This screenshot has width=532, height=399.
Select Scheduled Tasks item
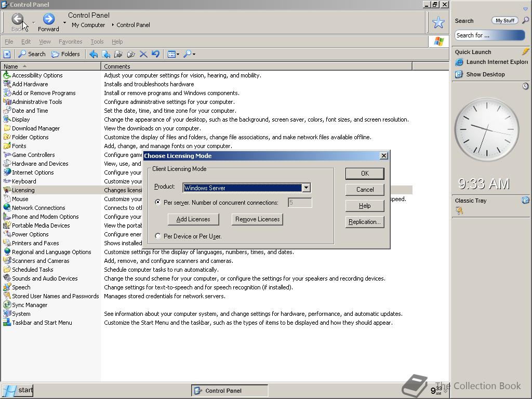pyautogui.click(x=33, y=270)
